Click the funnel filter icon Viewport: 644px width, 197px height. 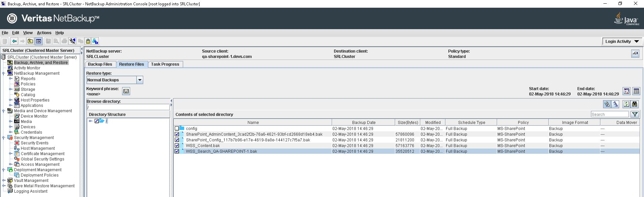[635, 114]
